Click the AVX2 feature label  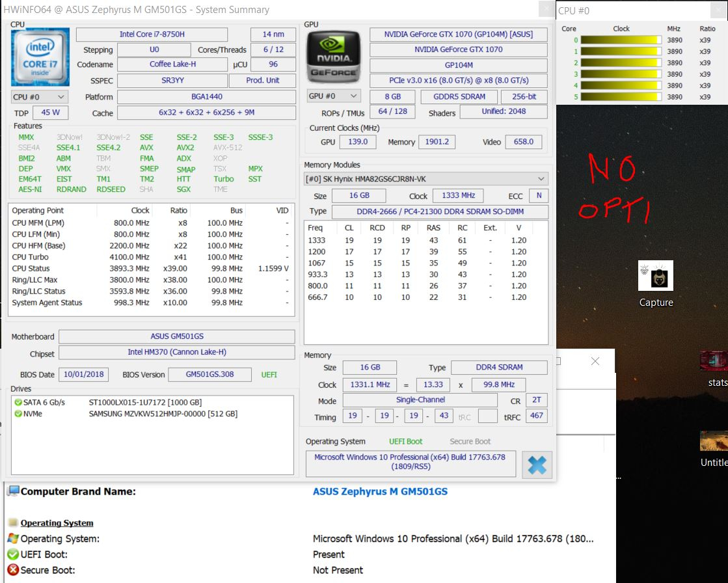tap(185, 148)
